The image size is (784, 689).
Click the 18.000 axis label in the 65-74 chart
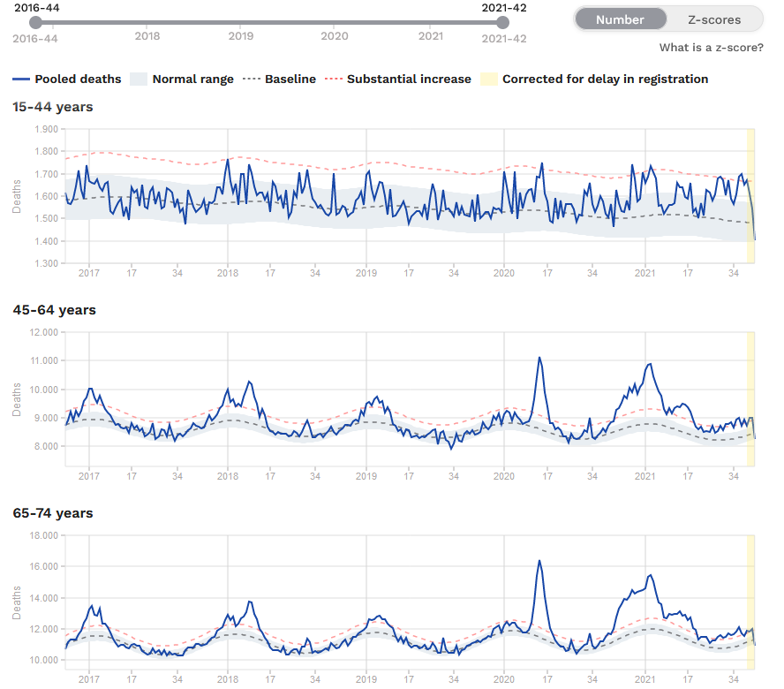43,535
